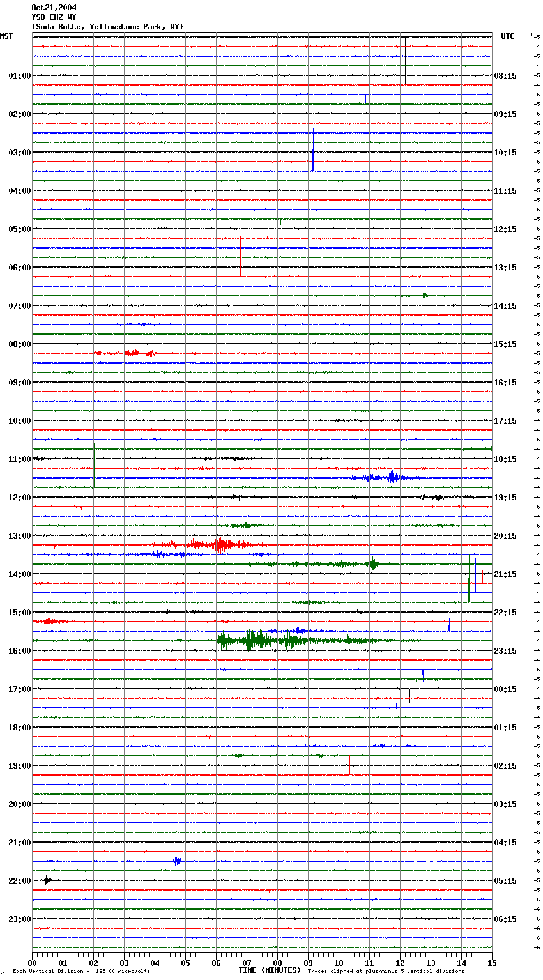
Task: Click the 00:15 UTC time label
Action: pos(505,689)
